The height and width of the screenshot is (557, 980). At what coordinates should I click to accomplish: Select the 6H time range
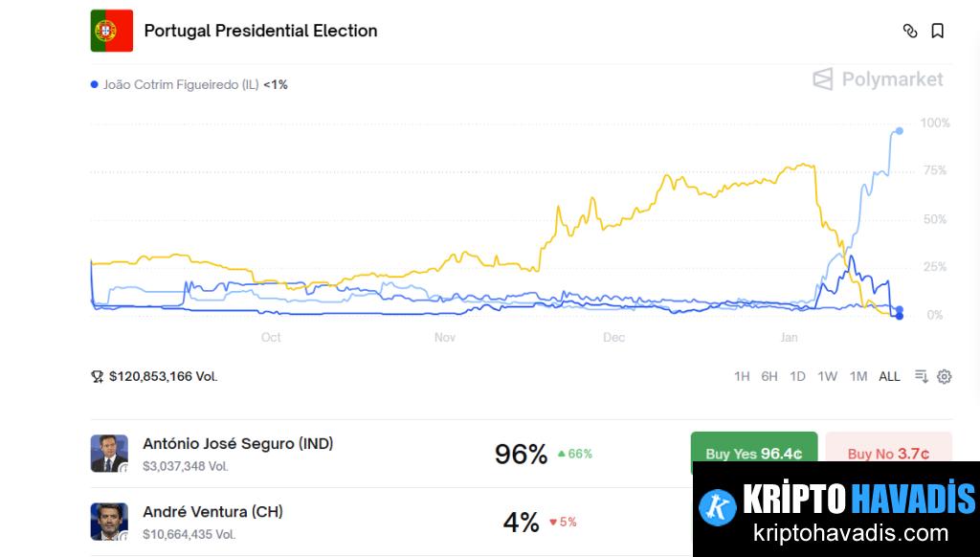tap(769, 376)
